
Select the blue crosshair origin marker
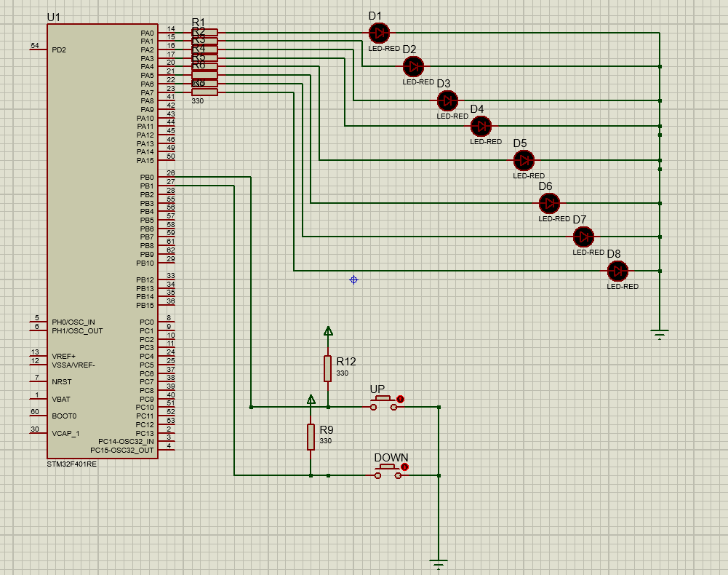[353, 279]
